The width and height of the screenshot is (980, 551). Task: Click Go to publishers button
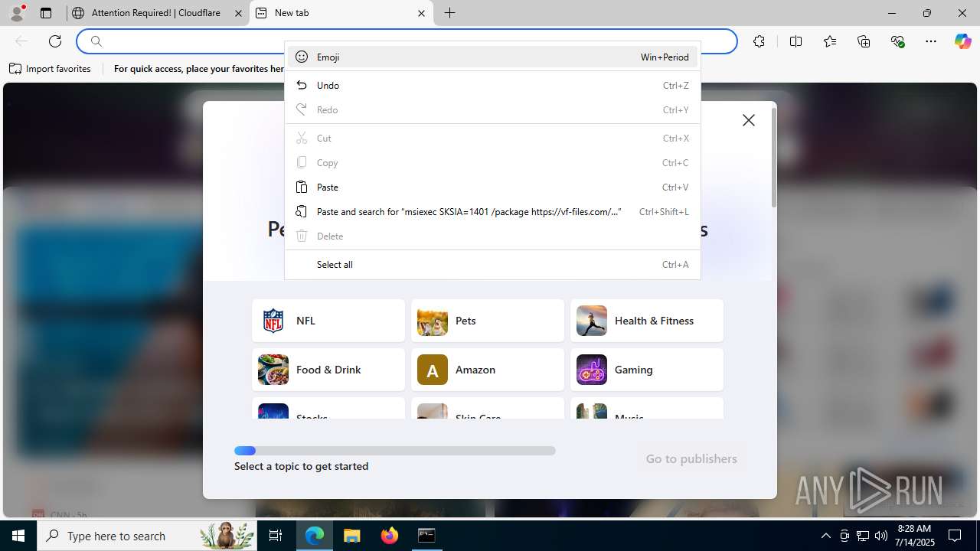coord(691,458)
